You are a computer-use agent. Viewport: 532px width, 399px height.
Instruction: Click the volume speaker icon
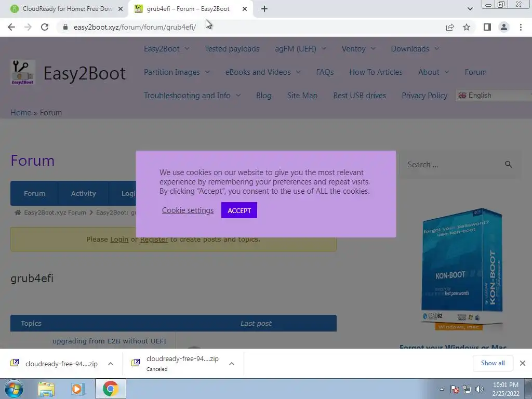click(x=480, y=390)
